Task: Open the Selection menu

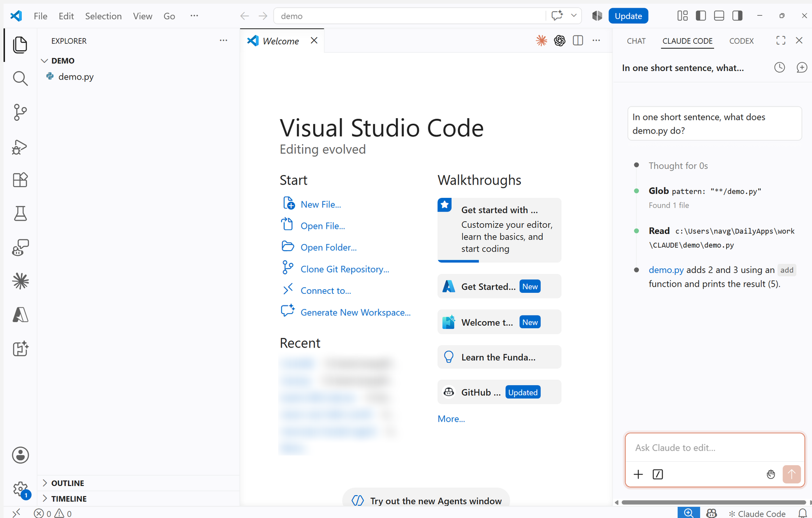Action: (104, 16)
